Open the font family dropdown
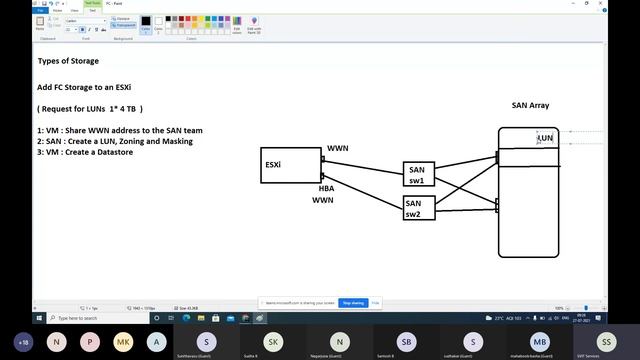 tap(104, 21)
